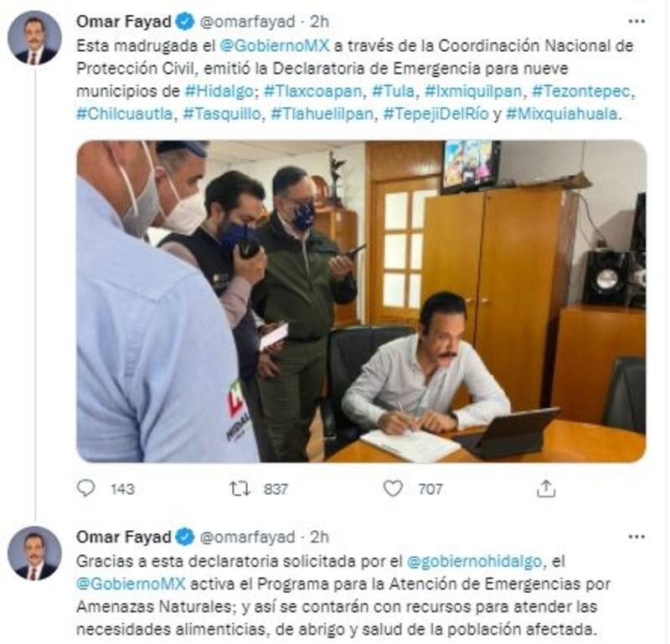Screen dimensions: 670x644
Task: Open the #Hidalgo hashtag
Action: [219, 91]
